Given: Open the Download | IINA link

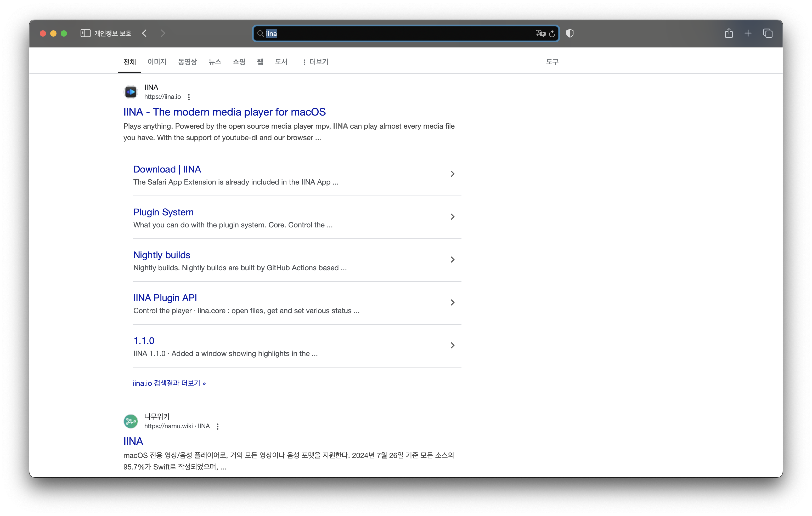Looking at the screenshot, I should [x=167, y=169].
